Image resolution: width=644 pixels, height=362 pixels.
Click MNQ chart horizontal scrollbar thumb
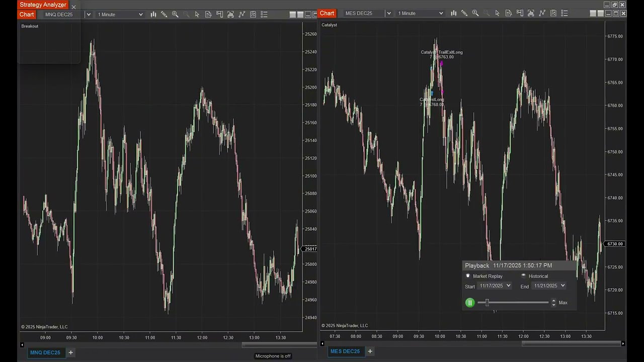[279, 345]
